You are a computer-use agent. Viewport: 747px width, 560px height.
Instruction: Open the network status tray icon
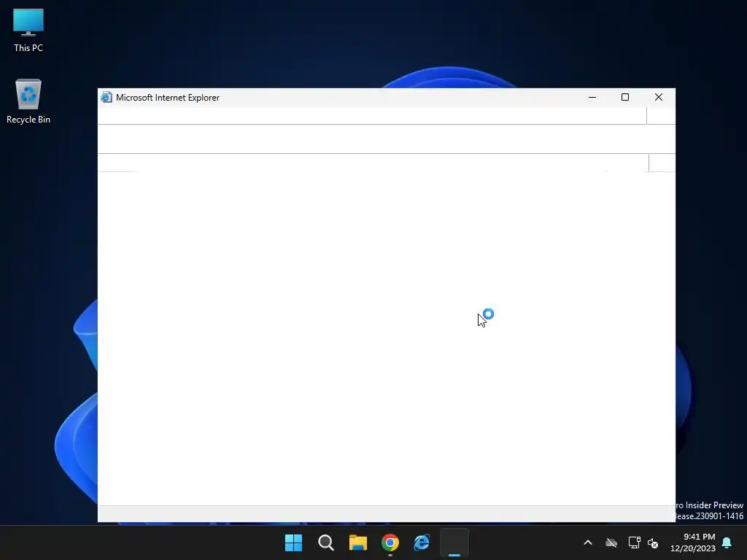point(634,542)
